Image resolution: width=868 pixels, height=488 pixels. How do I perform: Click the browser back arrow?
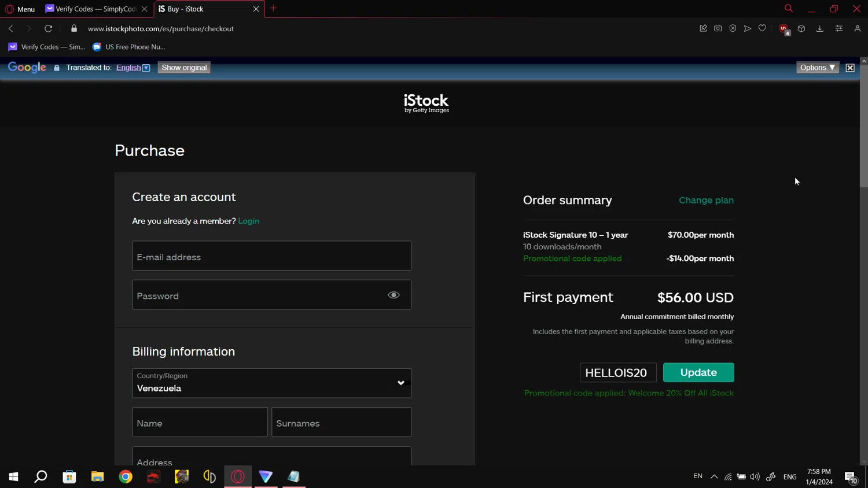coord(11,28)
